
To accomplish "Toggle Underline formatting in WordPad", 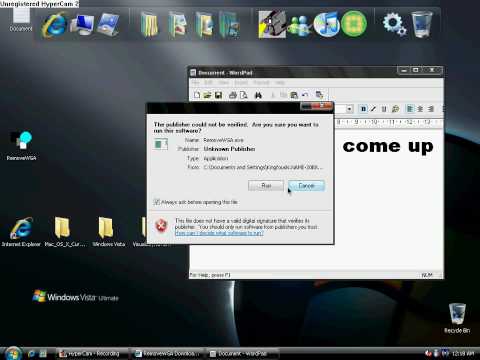I will pyautogui.click(x=384, y=109).
